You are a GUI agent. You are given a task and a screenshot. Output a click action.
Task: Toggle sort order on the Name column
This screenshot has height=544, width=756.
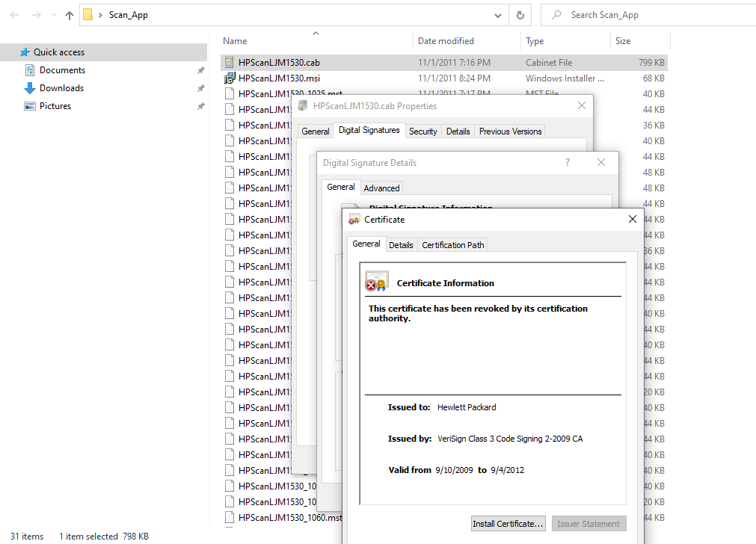pos(234,40)
